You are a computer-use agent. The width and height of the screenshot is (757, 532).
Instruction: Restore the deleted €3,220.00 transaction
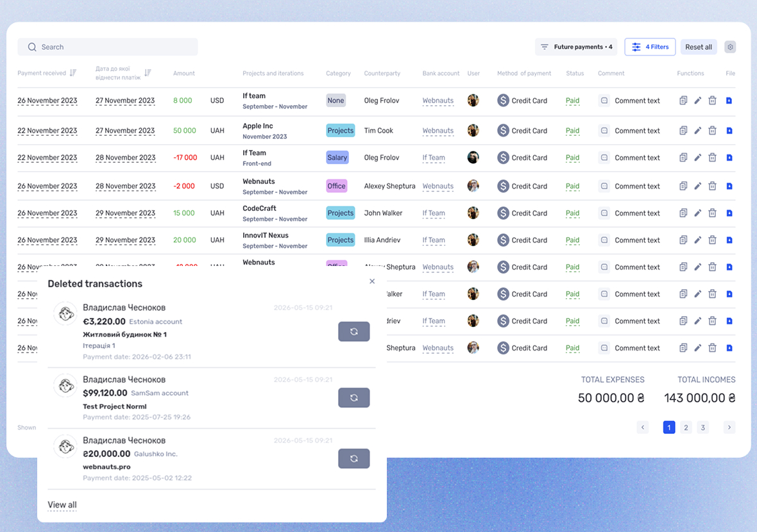coord(354,331)
